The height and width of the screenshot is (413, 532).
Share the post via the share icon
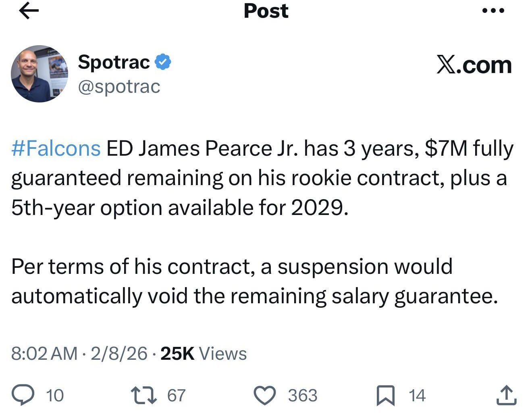click(506, 395)
